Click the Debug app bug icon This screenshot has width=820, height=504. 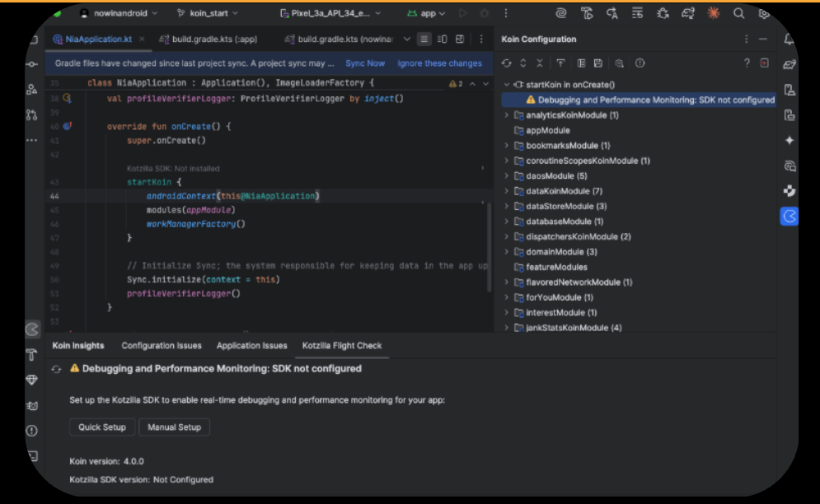click(485, 13)
